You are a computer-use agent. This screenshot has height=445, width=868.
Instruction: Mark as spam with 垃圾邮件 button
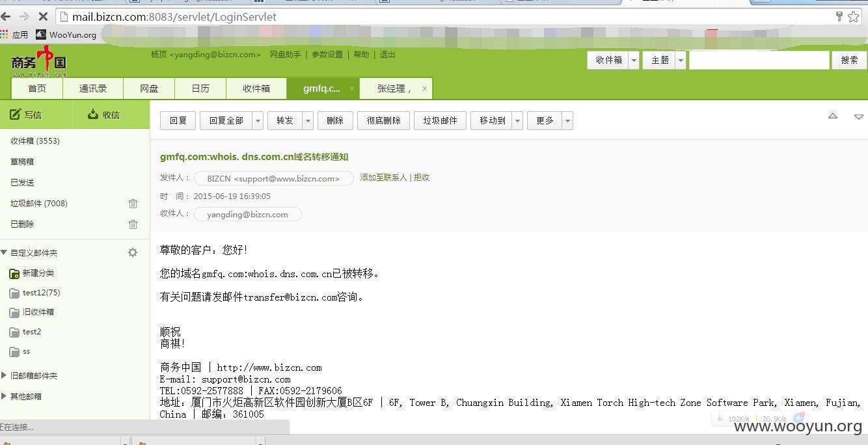point(440,120)
